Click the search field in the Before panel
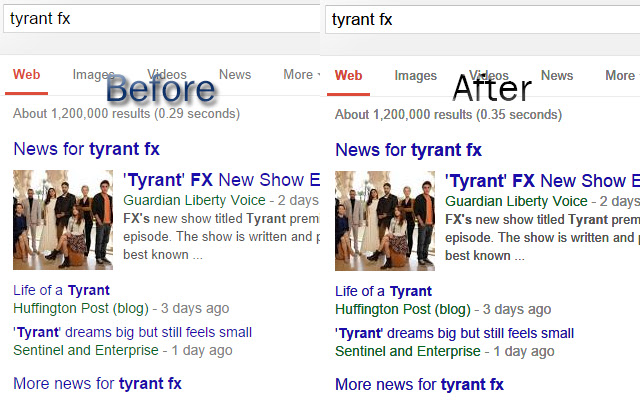The width and height of the screenshot is (640, 400). point(160,18)
